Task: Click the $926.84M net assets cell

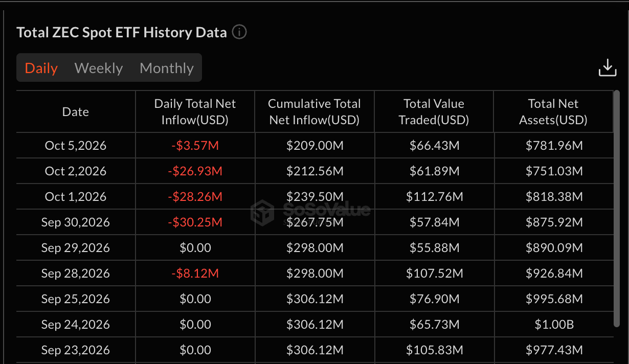Action: [553, 274]
